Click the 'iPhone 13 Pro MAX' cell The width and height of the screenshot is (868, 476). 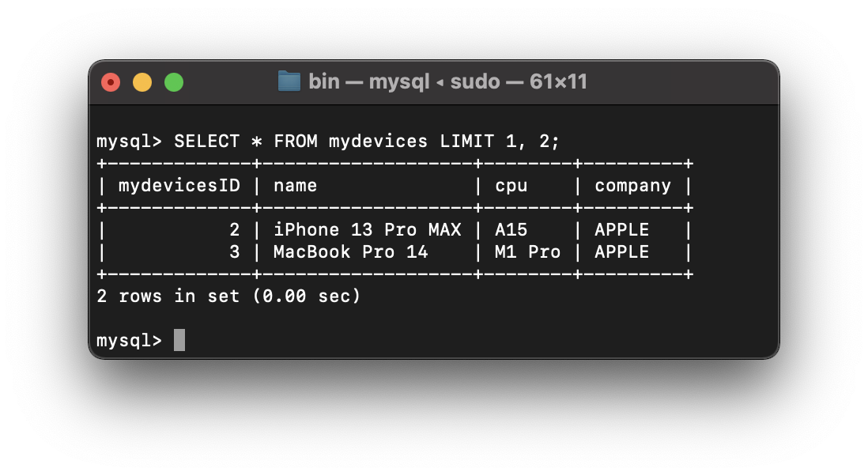click(367, 229)
